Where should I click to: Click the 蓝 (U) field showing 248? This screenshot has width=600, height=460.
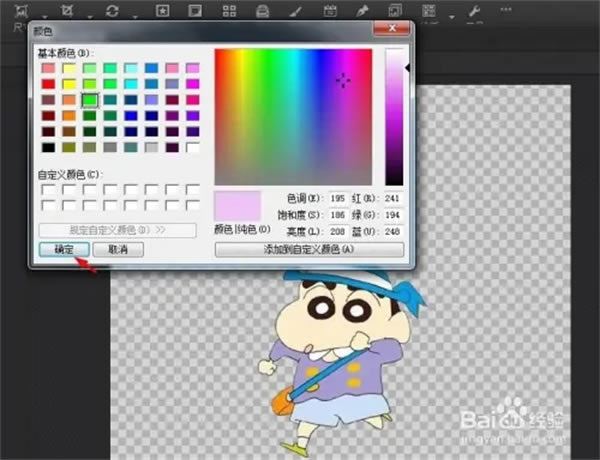[x=393, y=231]
